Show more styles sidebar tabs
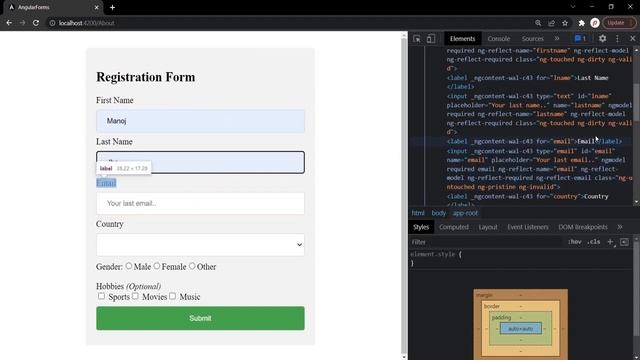640x360 pixels. click(620, 227)
